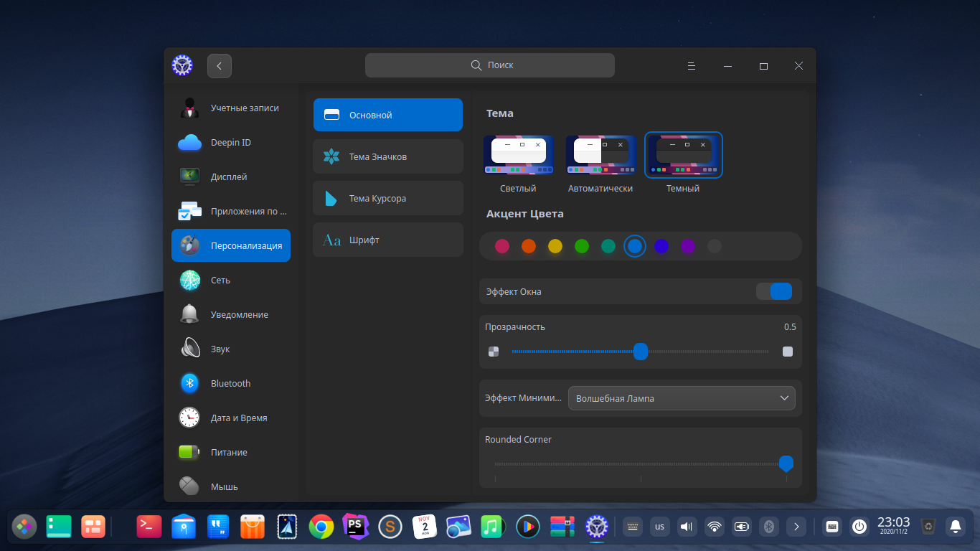980x551 pixels.
Task: Launch PhpStorm from the dock
Action: [x=355, y=527]
